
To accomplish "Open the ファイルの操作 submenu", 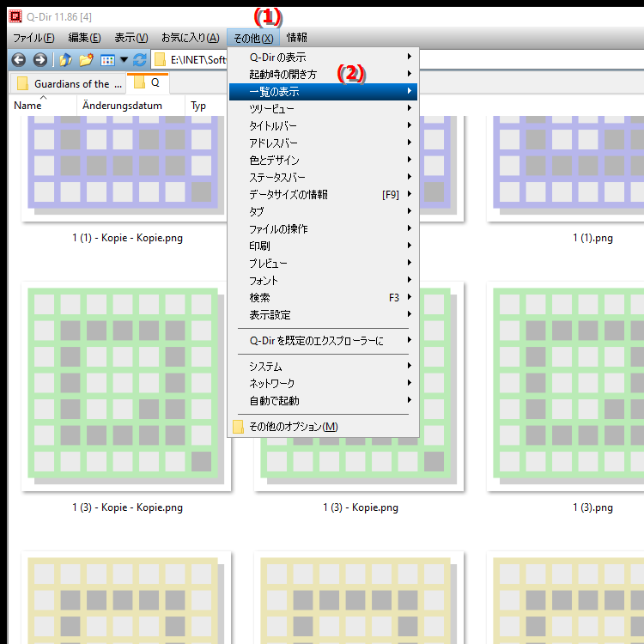I will point(323,229).
